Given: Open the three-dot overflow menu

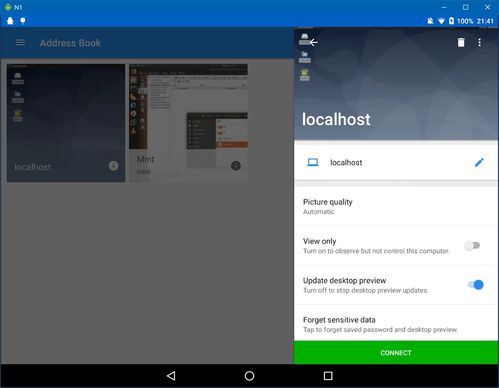Looking at the screenshot, I should coord(479,42).
